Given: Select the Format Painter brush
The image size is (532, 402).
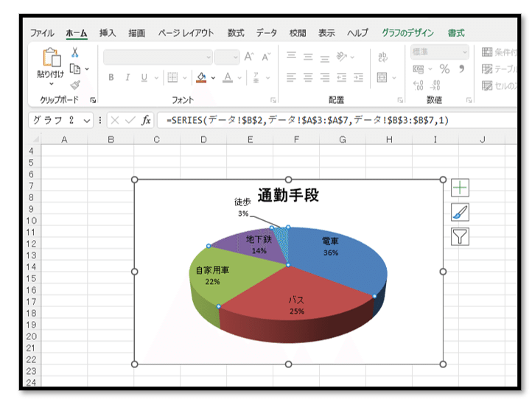Looking at the screenshot, I should (x=75, y=85).
